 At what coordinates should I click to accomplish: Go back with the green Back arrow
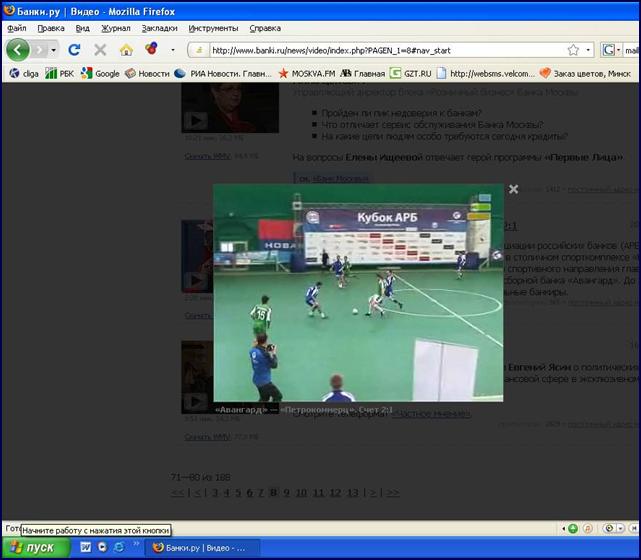(18, 50)
